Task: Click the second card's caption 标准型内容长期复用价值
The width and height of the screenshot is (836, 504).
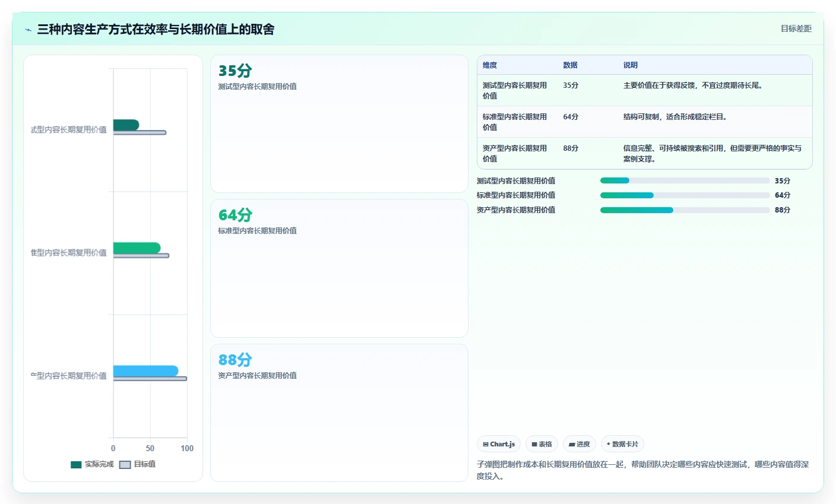Action: (x=258, y=230)
